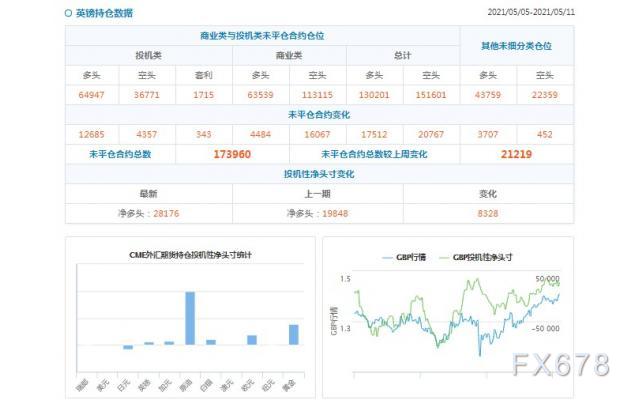The height and width of the screenshot is (400, 640).
Task: Toggle the GBP行情 legend series
Action: [404, 257]
